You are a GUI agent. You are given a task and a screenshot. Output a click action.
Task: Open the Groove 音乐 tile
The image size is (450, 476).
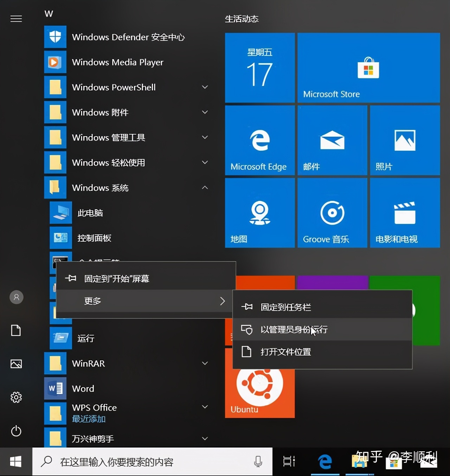(x=332, y=213)
